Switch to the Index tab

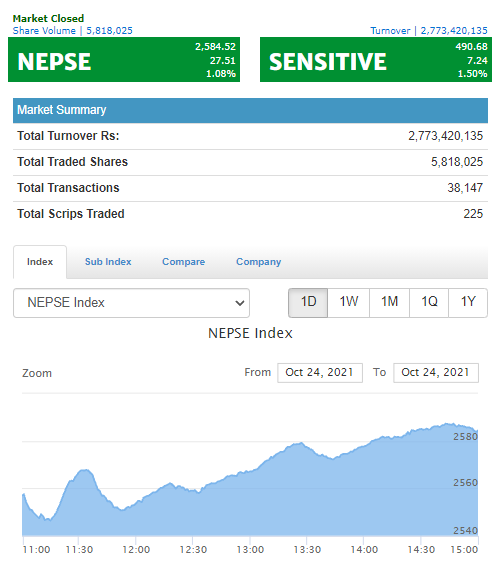coord(40,262)
